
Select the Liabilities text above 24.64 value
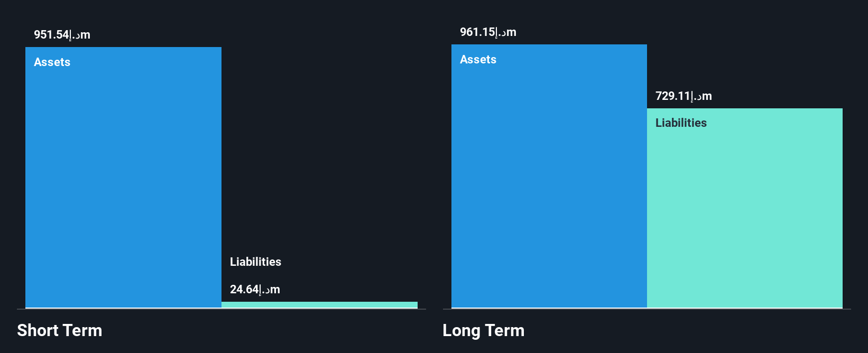coord(255,262)
